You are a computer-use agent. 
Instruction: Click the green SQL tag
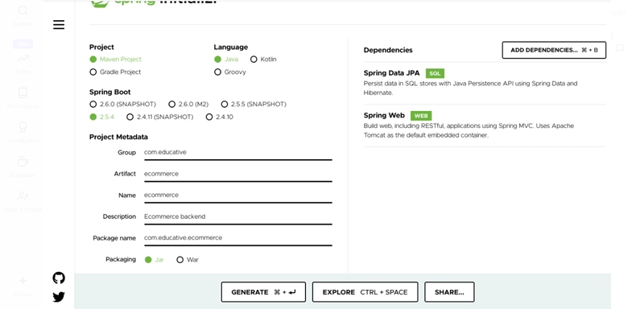[435, 73]
